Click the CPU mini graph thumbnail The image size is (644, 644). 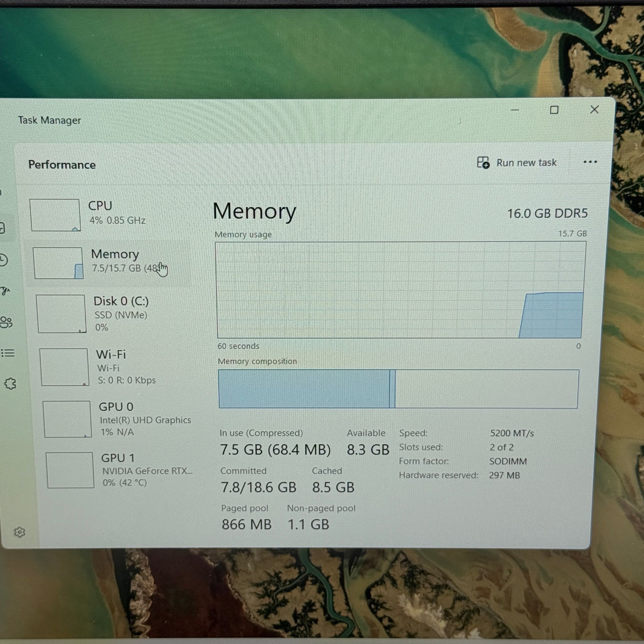(55, 215)
